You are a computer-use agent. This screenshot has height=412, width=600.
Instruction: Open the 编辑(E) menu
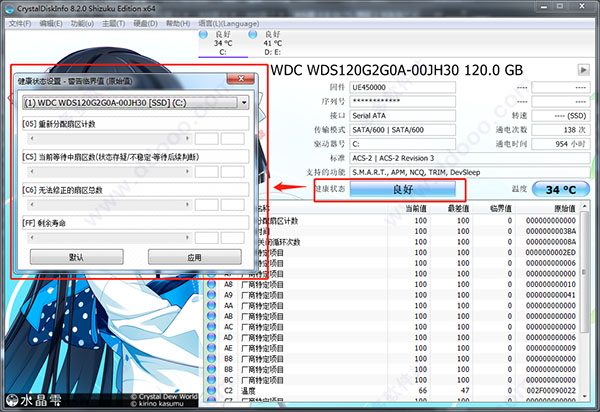tap(51, 23)
